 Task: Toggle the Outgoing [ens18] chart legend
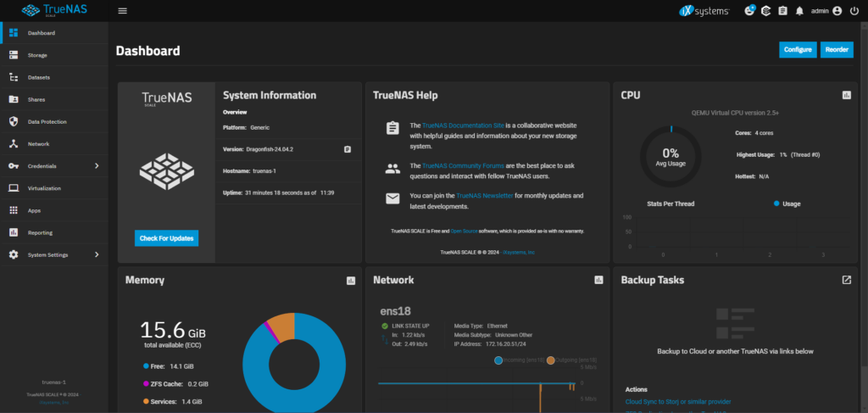coord(571,360)
